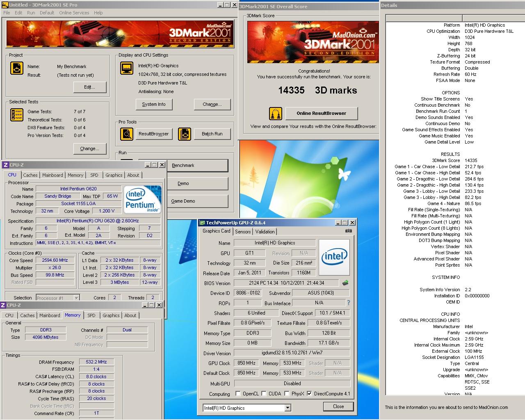
Task: Click the Demo button
Action: [183, 183]
